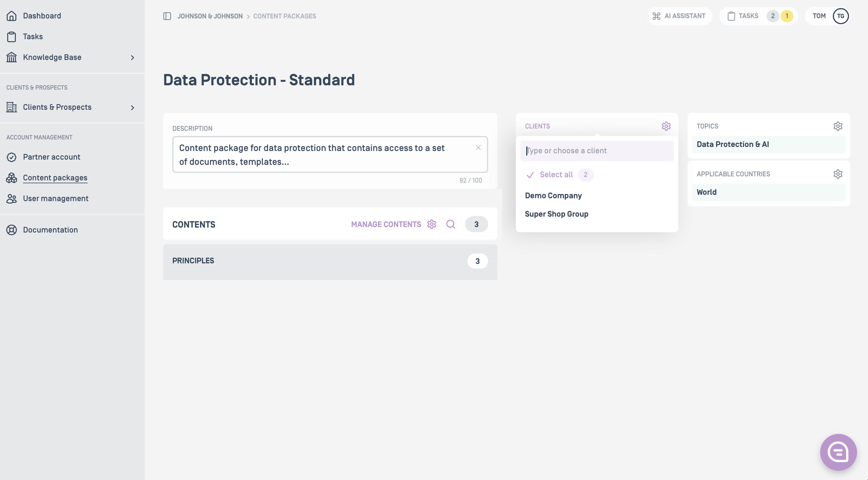Click the Principles count badge 3
Image resolution: width=868 pixels, height=480 pixels.
477,261
